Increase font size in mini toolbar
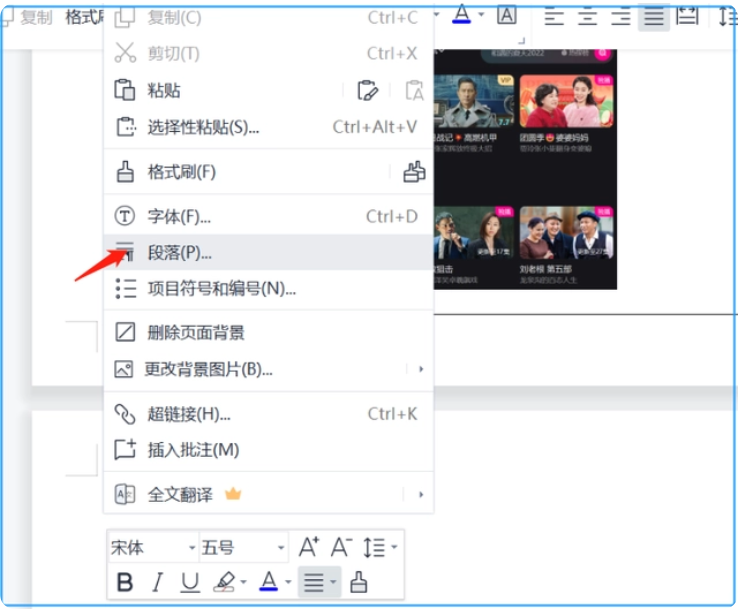The width and height of the screenshot is (742, 610). pyautogui.click(x=309, y=547)
